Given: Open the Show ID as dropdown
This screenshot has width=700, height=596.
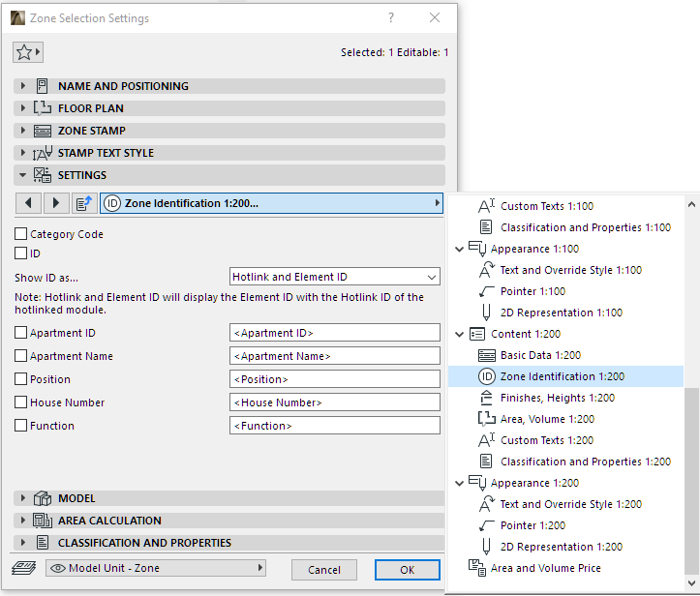Looking at the screenshot, I should (x=335, y=277).
